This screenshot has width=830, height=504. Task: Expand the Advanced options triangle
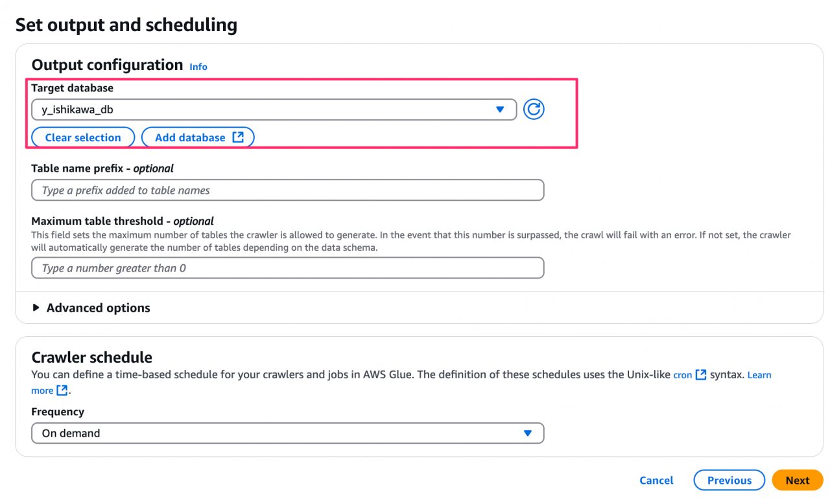coord(36,308)
